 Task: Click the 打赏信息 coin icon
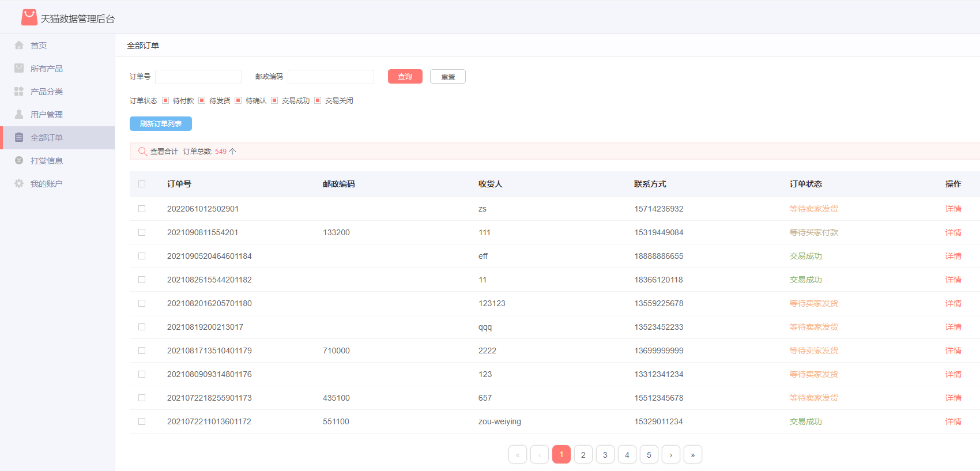pyautogui.click(x=19, y=160)
